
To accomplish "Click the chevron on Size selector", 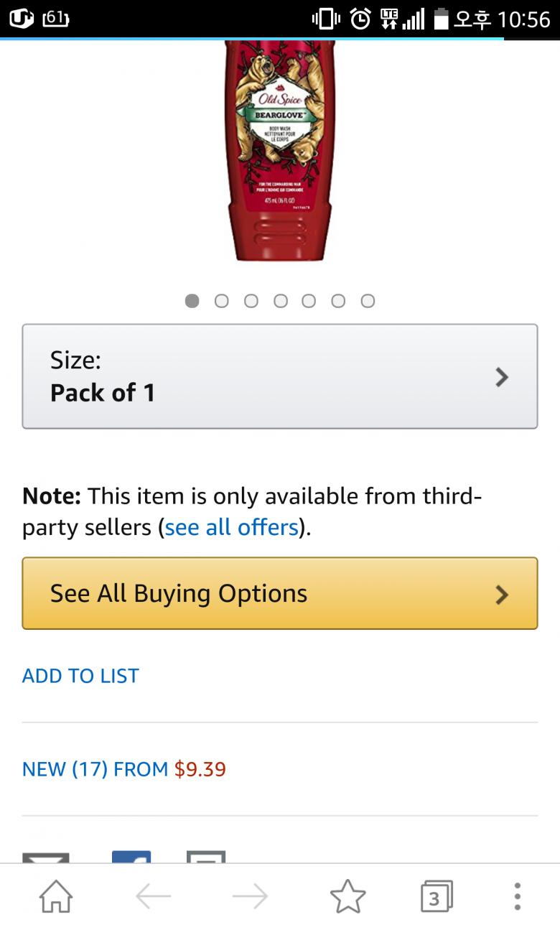I will point(502,377).
